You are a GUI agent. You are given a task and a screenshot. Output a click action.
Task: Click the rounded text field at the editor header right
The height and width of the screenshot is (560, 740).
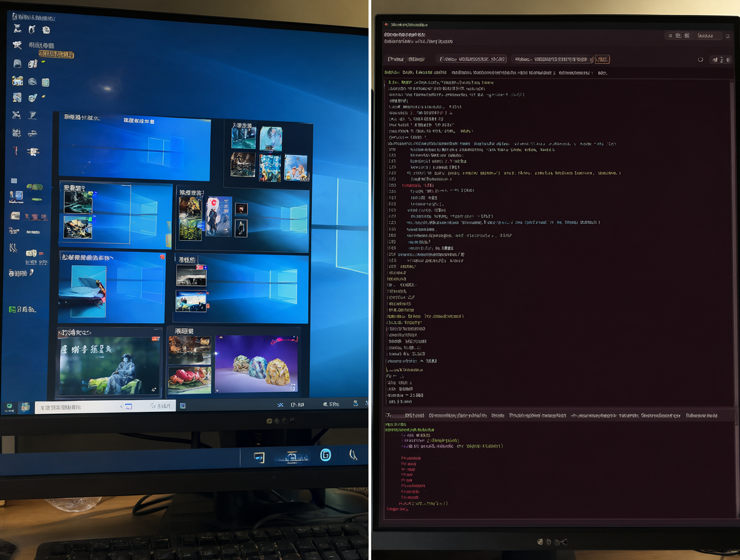pos(708,36)
